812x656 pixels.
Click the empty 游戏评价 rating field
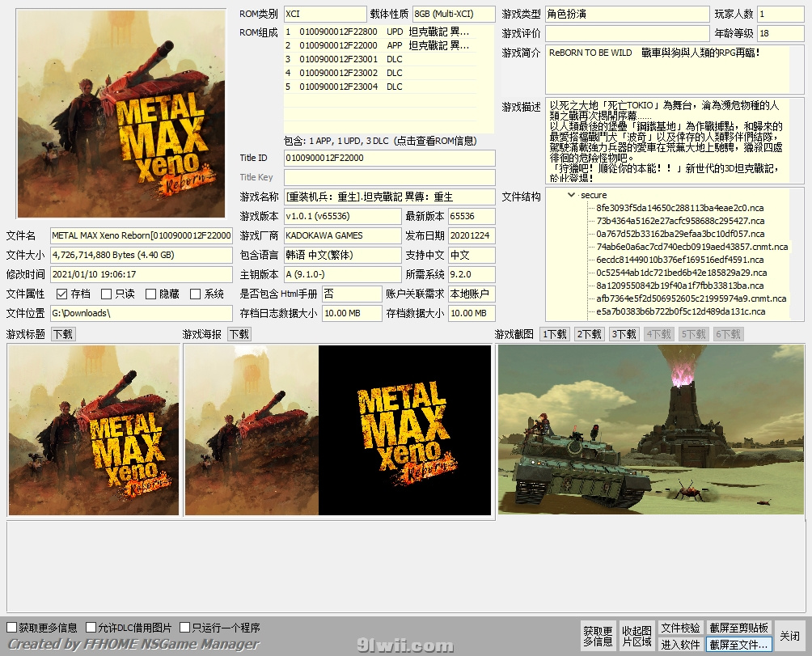coord(627,33)
